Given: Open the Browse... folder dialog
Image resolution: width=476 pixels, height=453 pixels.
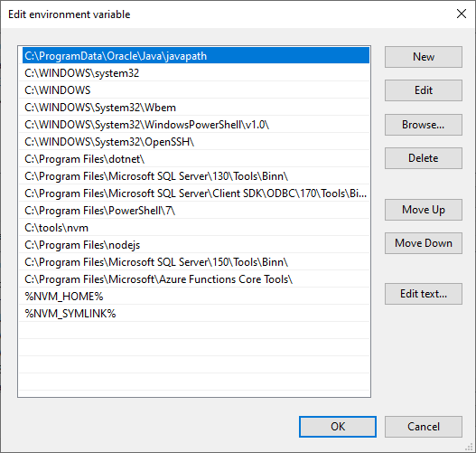Looking at the screenshot, I should [x=424, y=125].
